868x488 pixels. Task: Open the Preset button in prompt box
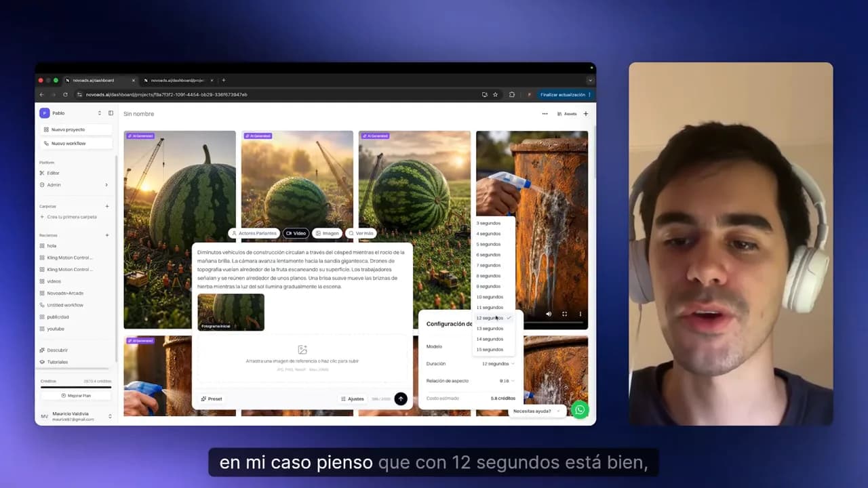pos(212,399)
